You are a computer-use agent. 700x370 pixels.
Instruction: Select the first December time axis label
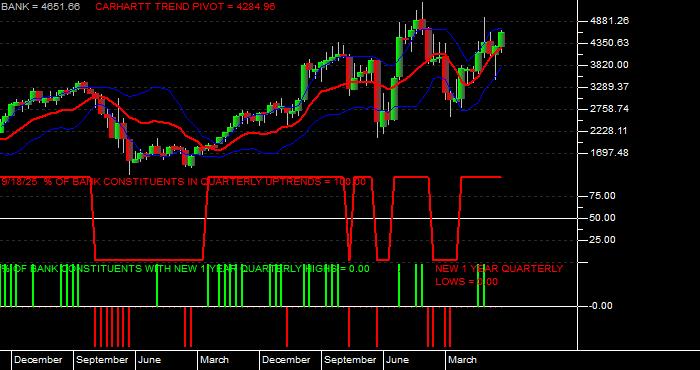coord(38,360)
